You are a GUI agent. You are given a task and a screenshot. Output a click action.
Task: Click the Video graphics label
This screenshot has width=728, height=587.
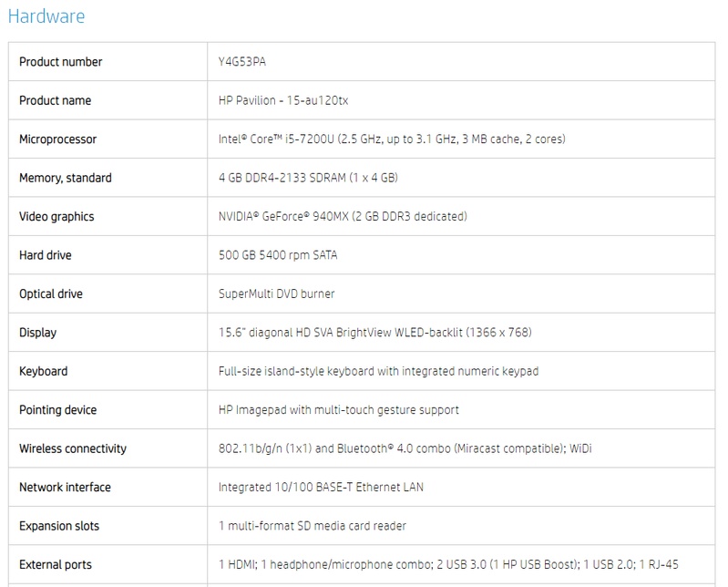56,216
